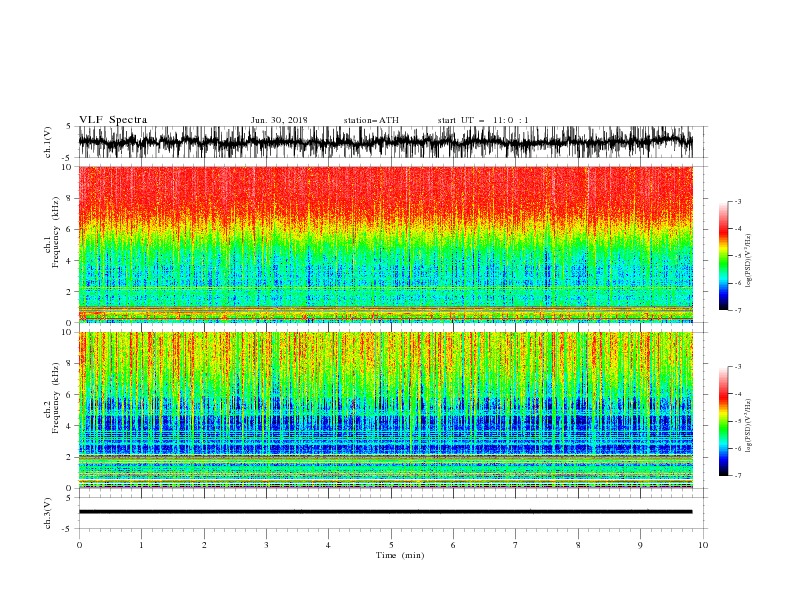Click the "-3" tick on the ch.1 colorbar
The image size is (792, 612).
tap(737, 201)
